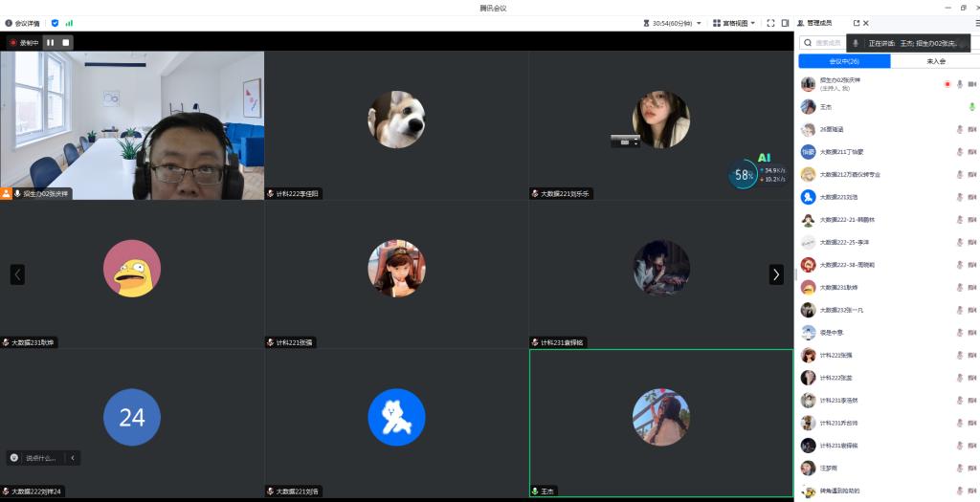Click the blue security shield icon
This screenshot has height=502, width=980.
55,23
